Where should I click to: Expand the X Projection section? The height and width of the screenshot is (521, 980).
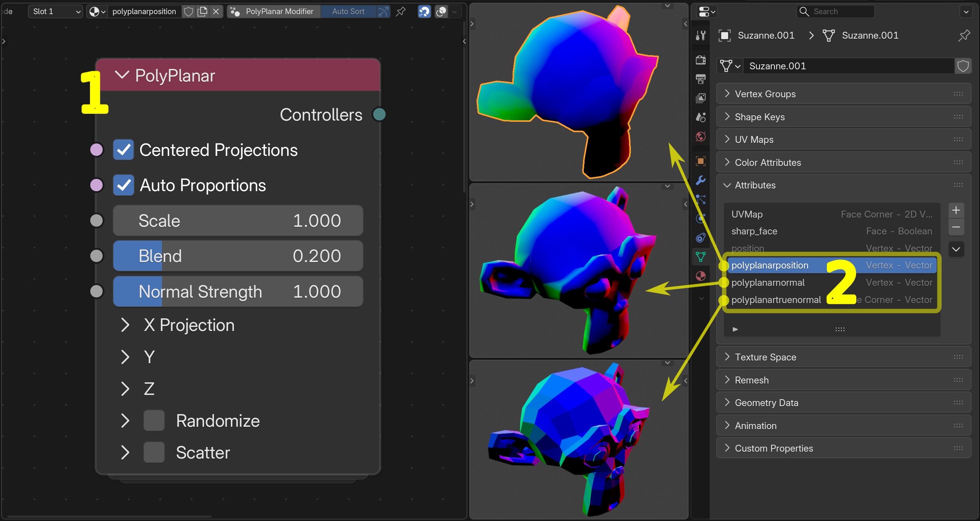pyautogui.click(x=125, y=325)
